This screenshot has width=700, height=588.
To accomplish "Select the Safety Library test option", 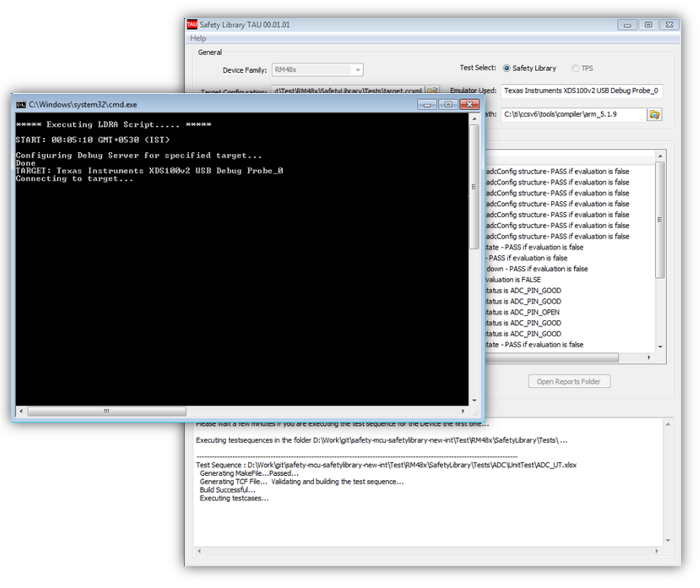I will click(507, 68).
